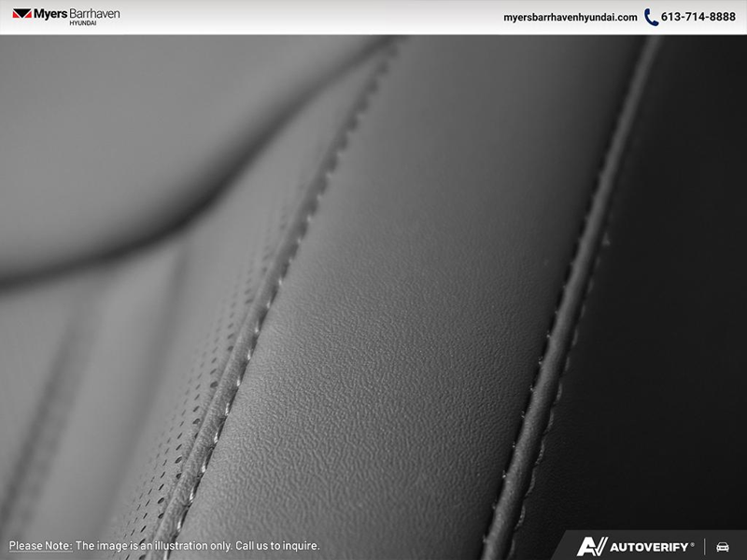Click the car icon beside AutoVerify
The image size is (747, 560).
(x=722, y=547)
